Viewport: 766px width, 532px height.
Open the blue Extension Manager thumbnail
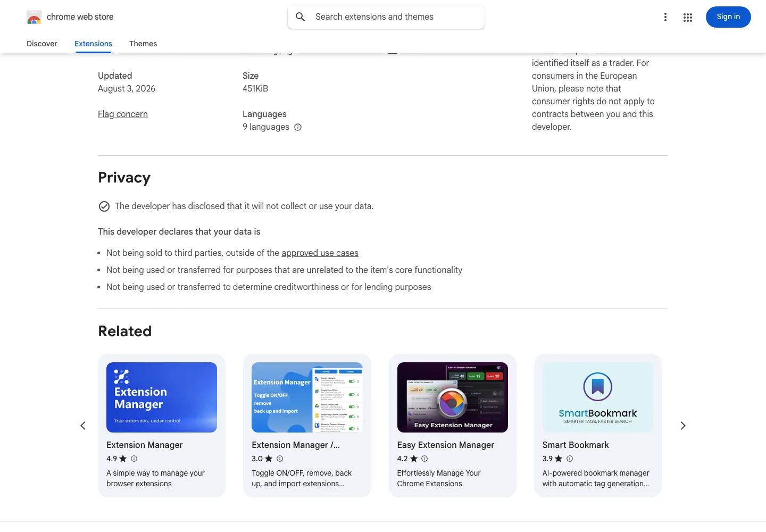(162, 397)
